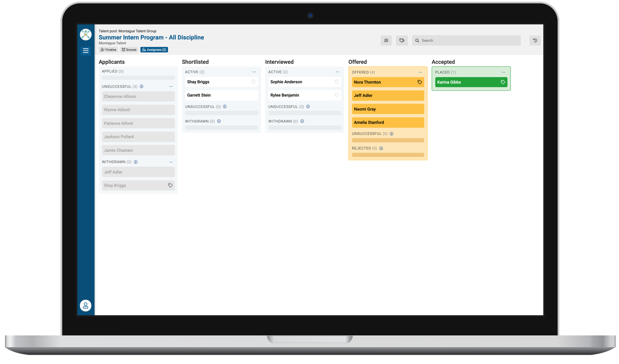Click the info icon next to Applicants Unsuccessful

click(x=142, y=87)
